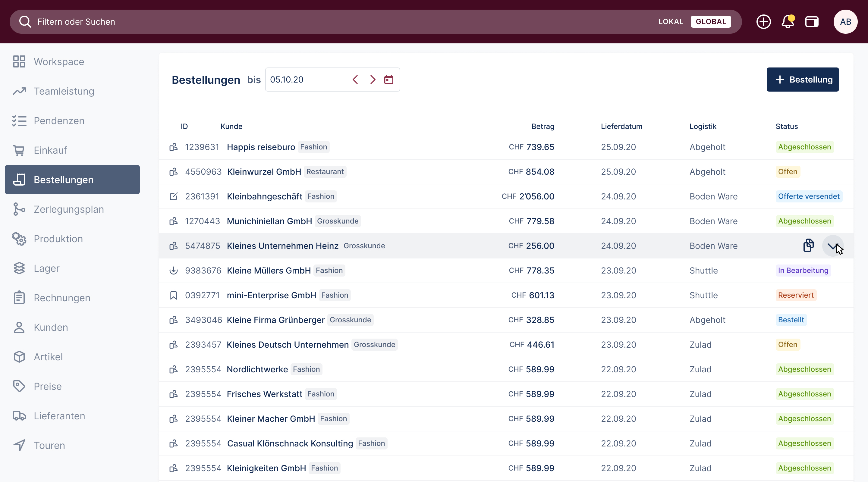Open customer Kleinbahngeschäft
Screen dimensions: 868x482
coord(265,196)
